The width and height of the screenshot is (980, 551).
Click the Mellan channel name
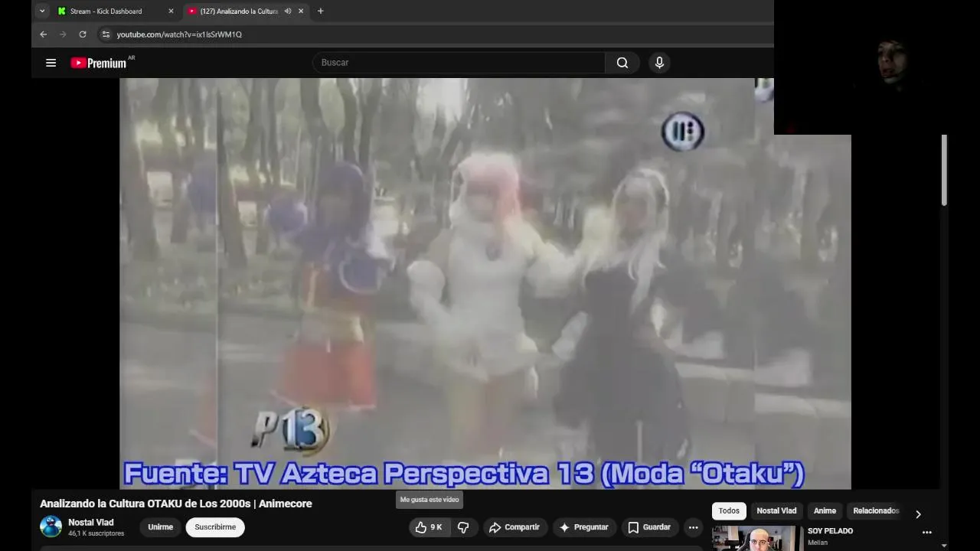pyautogui.click(x=818, y=543)
